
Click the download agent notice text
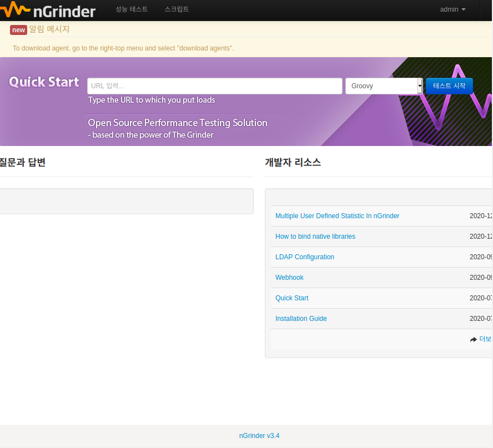(x=123, y=48)
